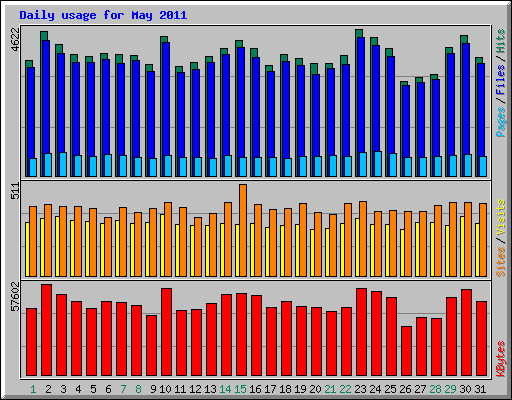The height and width of the screenshot is (400, 512).
Task: Click day label 18 on x-axis
Action: click(x=285, y=389)
